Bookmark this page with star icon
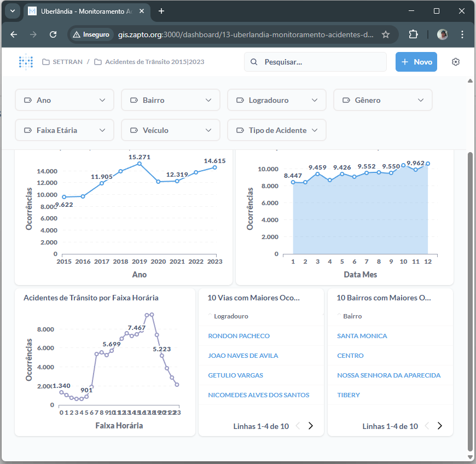Image resolution: width=476 pixels, height=464 pixels. pos(386,34)
